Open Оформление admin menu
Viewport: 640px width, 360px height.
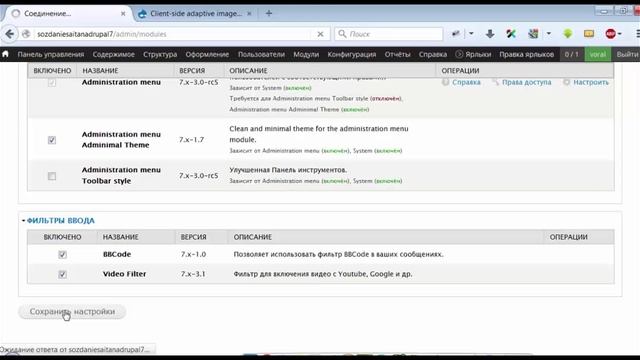[x=207, y=54]
